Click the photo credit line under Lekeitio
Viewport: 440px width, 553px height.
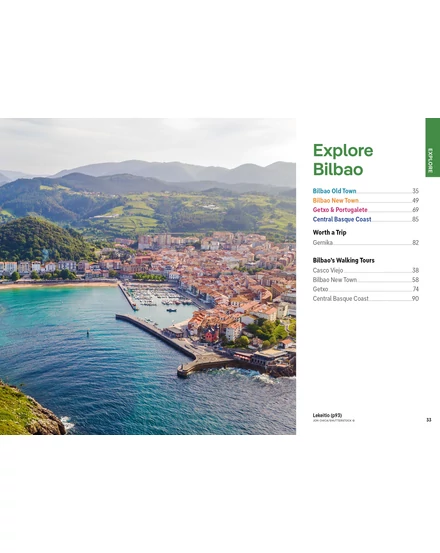point(334,420)
